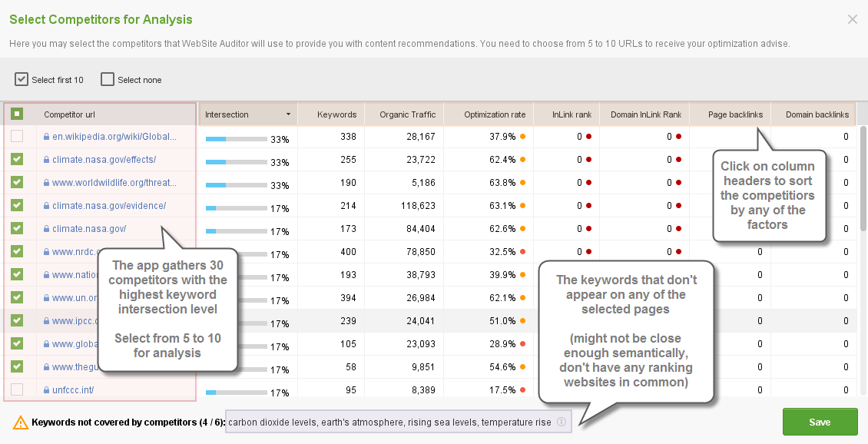This screenshot has width=868, height=444.
Task: Click the Select first 10 checked icon
Action: click(x=22, y=79)
